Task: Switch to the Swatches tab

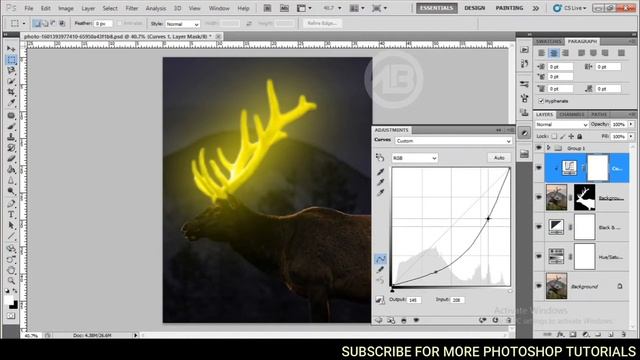Action: pos(548,41)
